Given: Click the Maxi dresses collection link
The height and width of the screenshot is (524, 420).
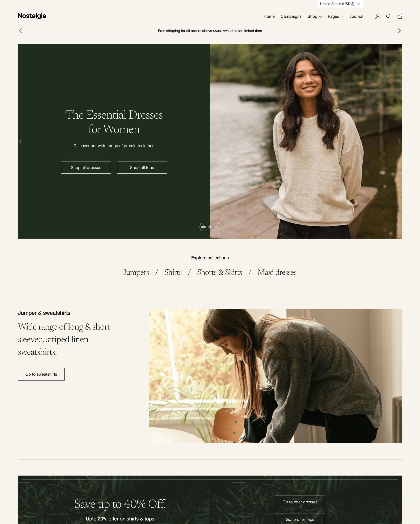Looking at the screenshot, I should coord(277,272).
